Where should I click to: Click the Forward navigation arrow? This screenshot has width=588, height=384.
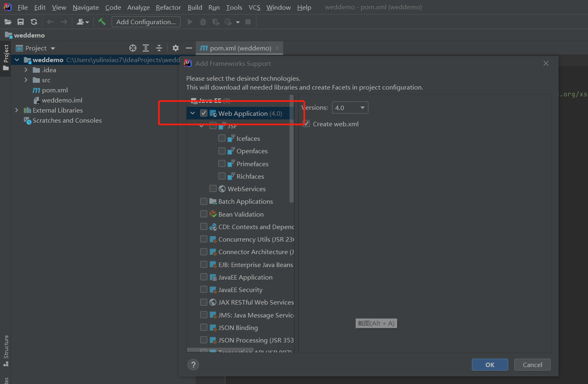click(64, 22)
